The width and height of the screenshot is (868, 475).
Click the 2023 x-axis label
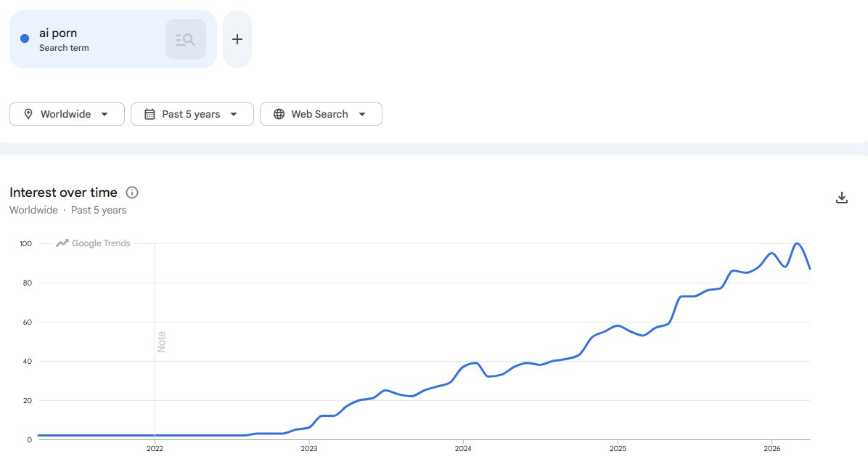pyautogui.click(x=309, y=448)
